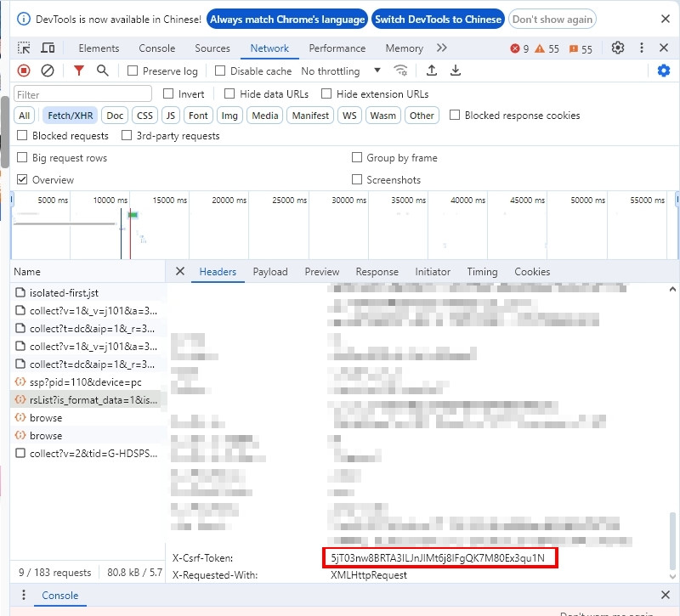This screenshot has width=680, height=616.
Task: Toggle the red filter funnel icon
Action: [x=78, y=71]
